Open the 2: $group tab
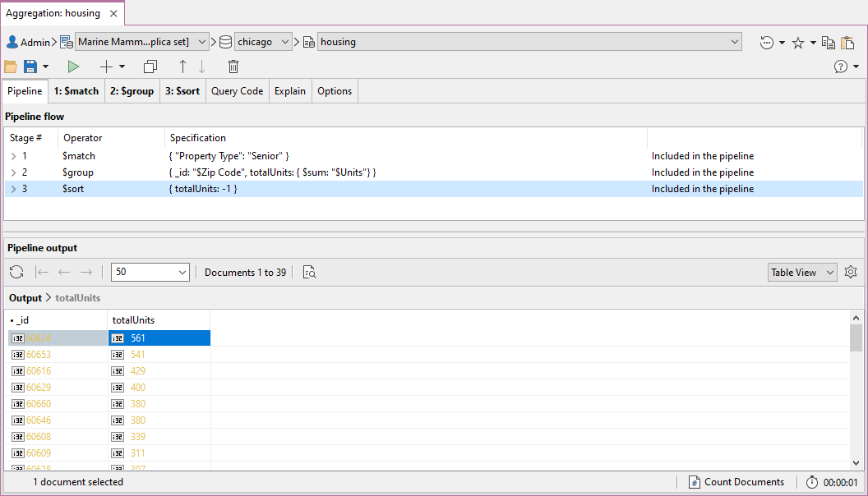This screenshot has width=868, height=496. click(132, 91)
